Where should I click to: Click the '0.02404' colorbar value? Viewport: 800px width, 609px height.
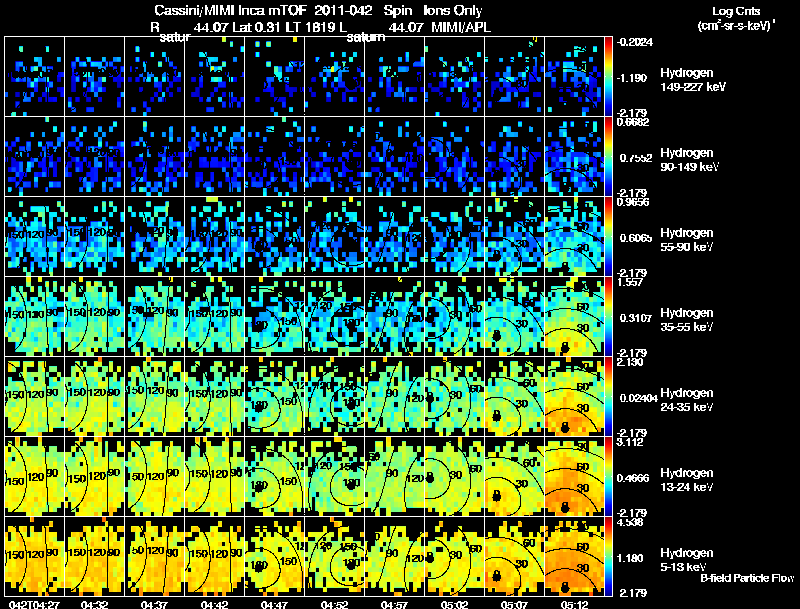[638, 398]
